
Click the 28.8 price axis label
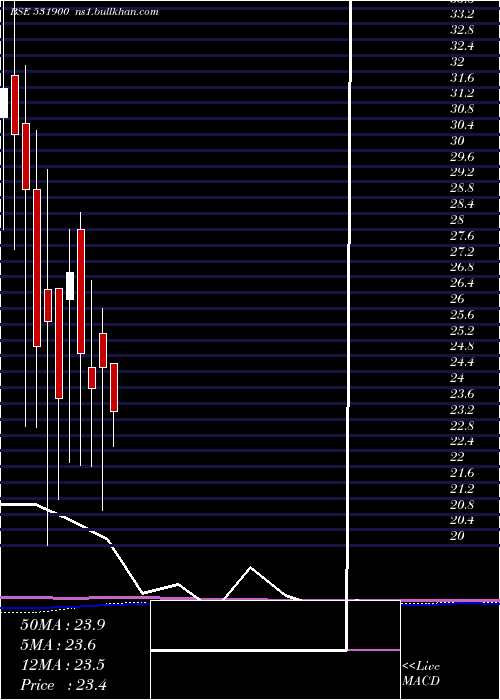click(x=462, y=188)
